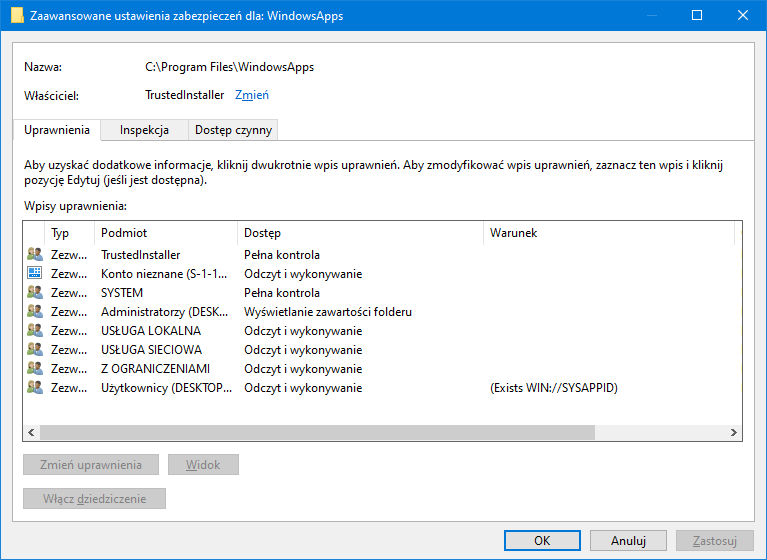
Task: Sort by the Warunek column header
Action: (x=609, y=233)
